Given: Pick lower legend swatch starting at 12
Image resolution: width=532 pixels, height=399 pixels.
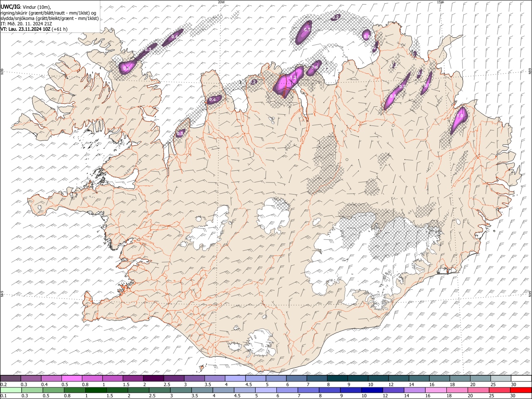Looking at the screenshot, I should [x=393, y=390].
